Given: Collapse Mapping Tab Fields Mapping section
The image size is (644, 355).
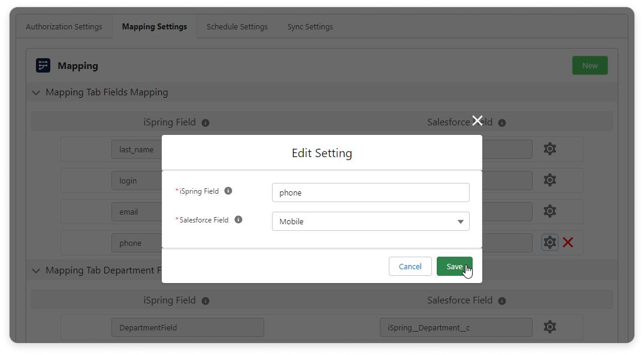Looking at the screenshot, I should pos(36,92).
